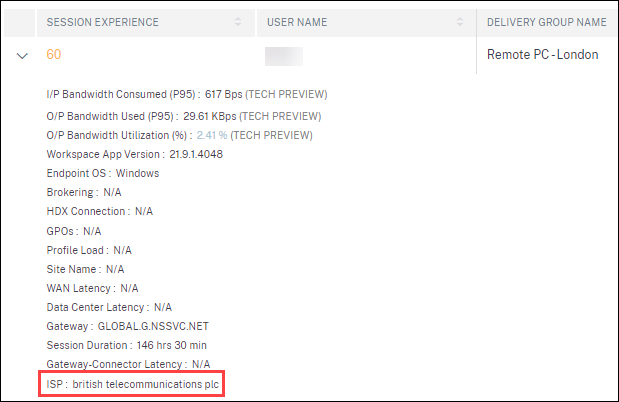Image resolution: width=619 pixels, height=402 pixels.
Task: Select the Gateway-Connector Latency row
Action: coord(128,365)
